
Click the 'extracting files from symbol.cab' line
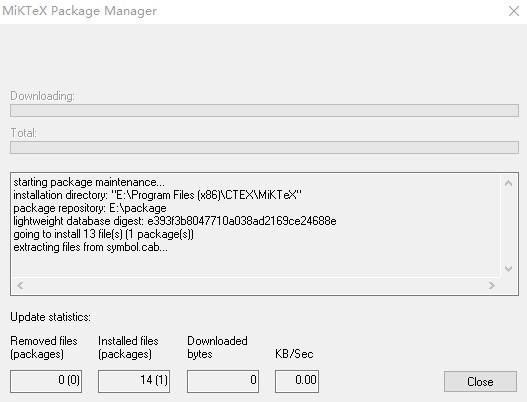[90, 247]
